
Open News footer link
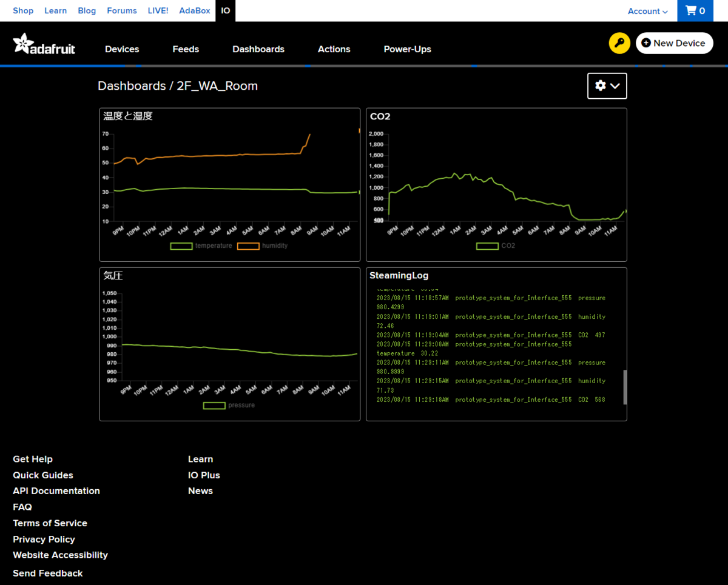(x=200, y=491)
